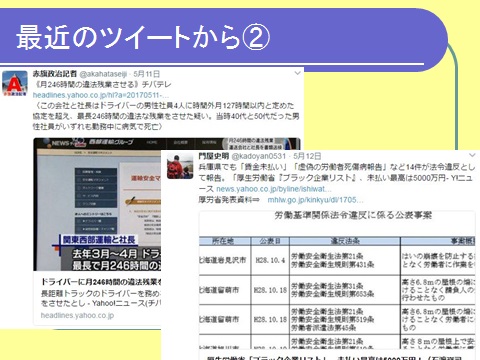Open the 労働基準関係法令違反 table image
Screen dimensions: 480x360
click(x=337, y=280)
